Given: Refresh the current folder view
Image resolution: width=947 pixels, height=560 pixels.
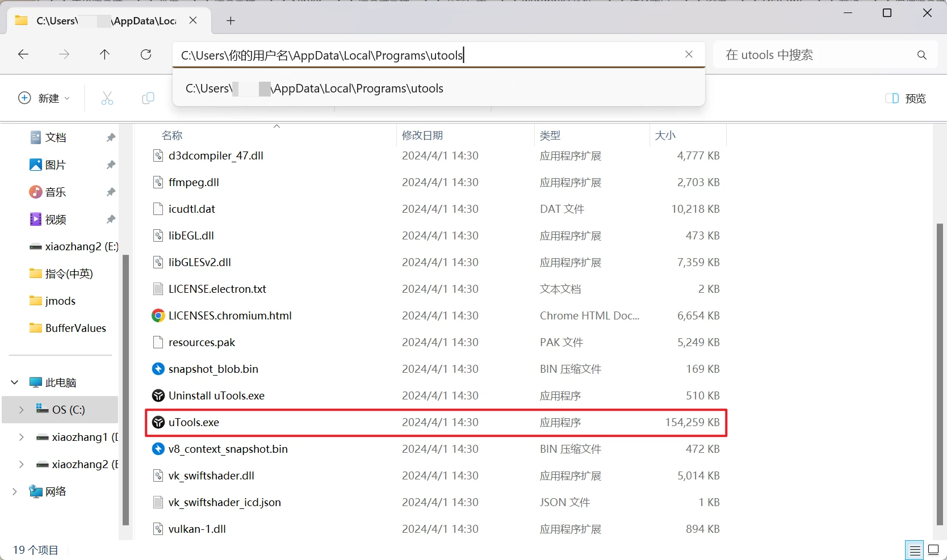Looking at the screenshot, I should coord(146,54).
